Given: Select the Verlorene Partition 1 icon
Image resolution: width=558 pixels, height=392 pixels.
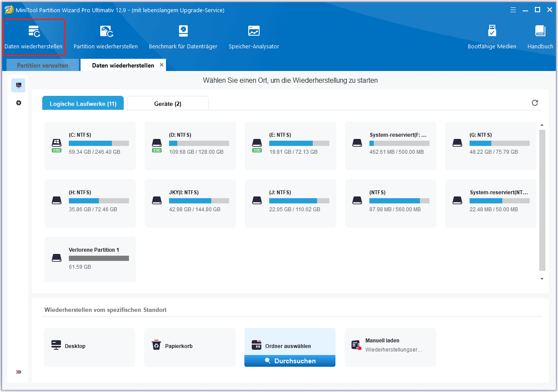Looking at the screenshot, I should (57, 258).
